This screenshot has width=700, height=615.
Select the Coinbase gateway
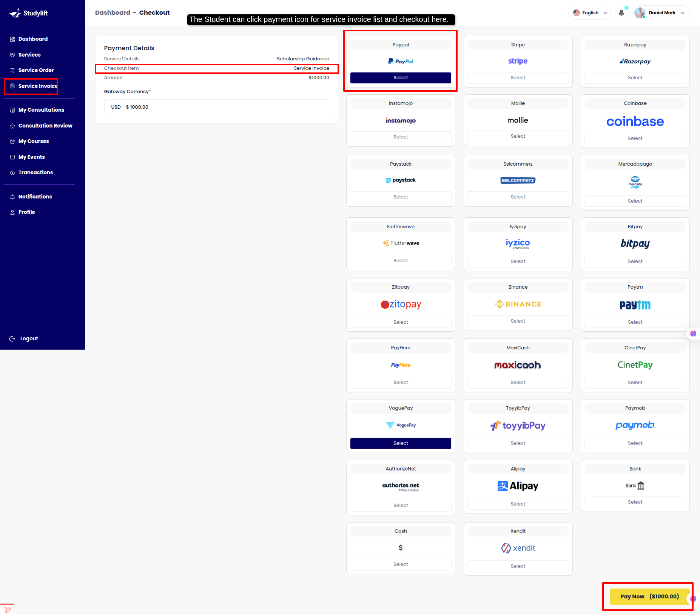pos(635,138)
